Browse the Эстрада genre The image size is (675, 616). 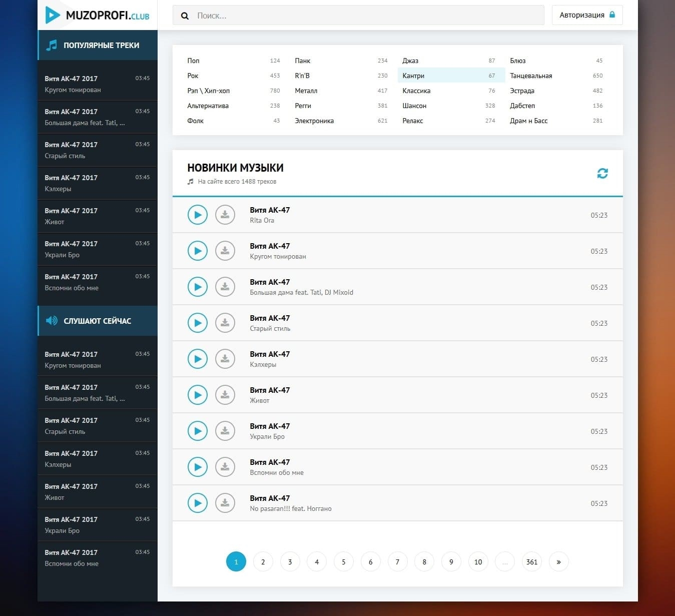click(x=556, y=91)
